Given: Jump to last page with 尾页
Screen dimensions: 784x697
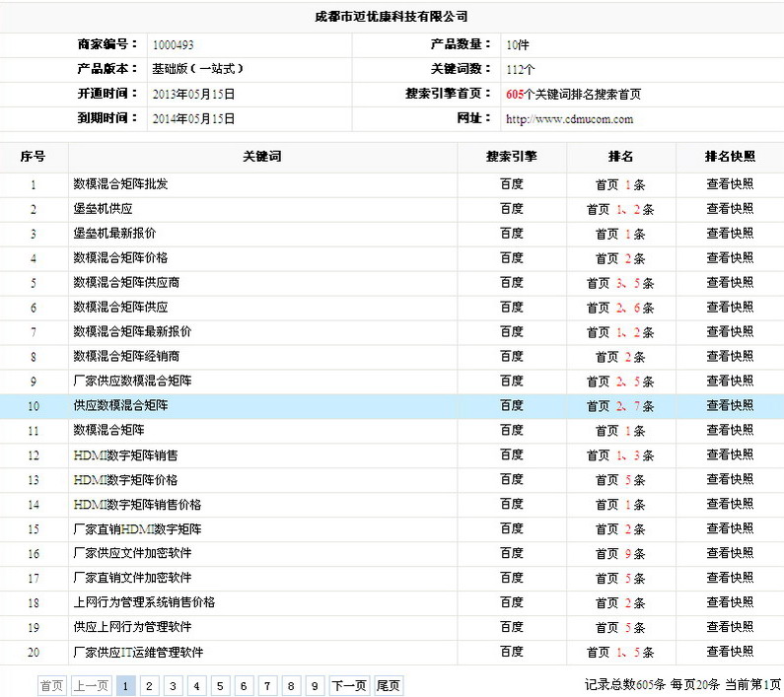Looking at the screenshot, I should [x=388, y=685].
